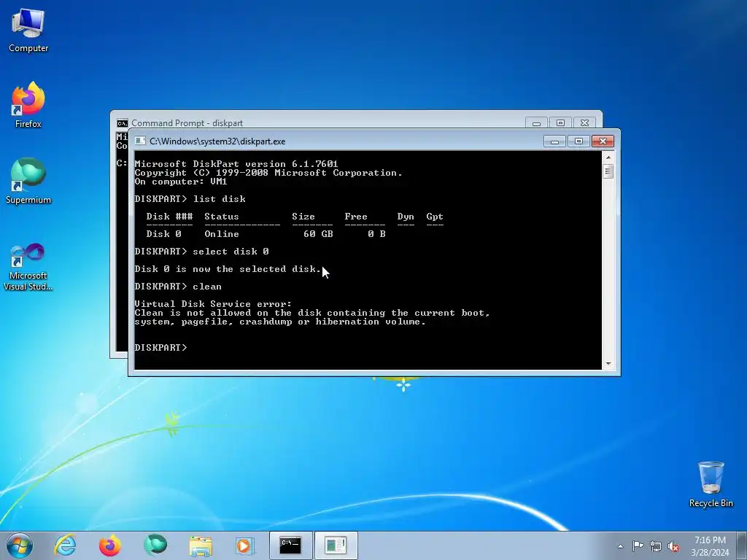Launch Firefox from the desktop shortcut

[28, 105]
